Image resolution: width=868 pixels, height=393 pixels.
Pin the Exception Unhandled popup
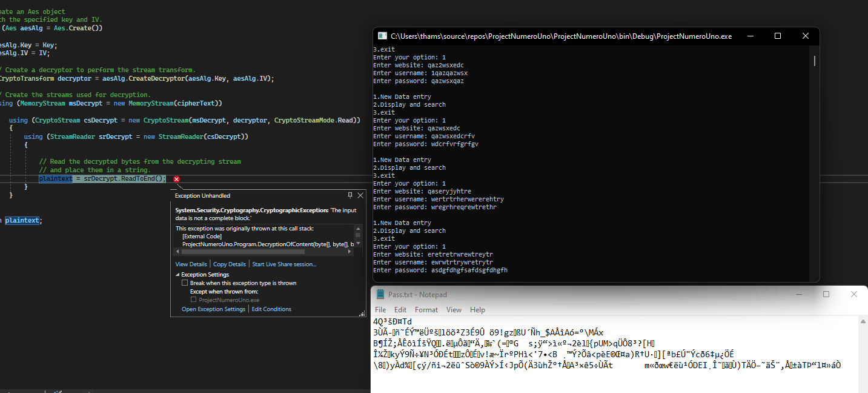tap(350, 195)
